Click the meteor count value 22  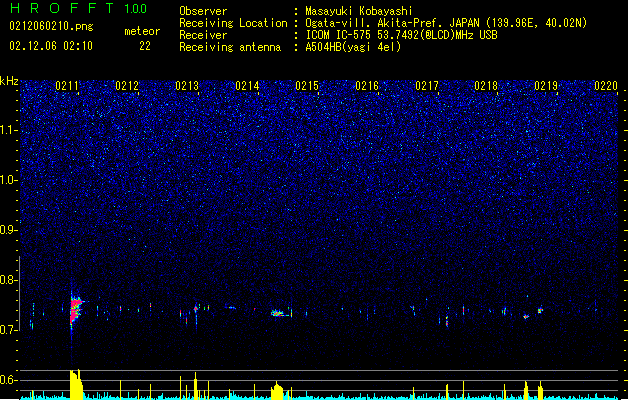145,46
